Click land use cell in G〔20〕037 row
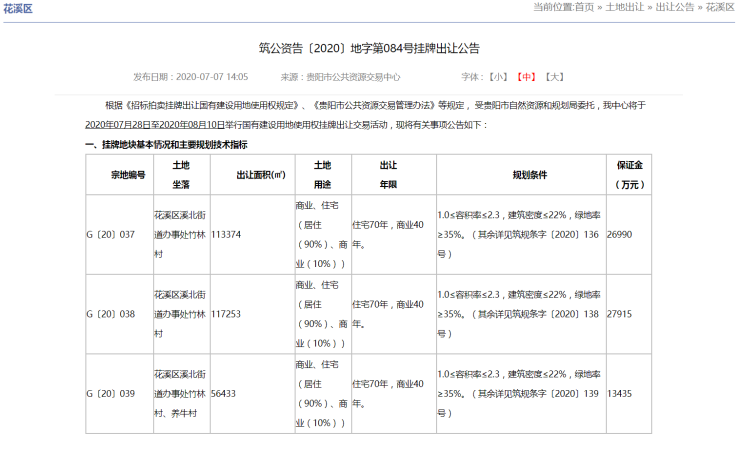The height and width of the screenshot is (452, 740). (322, 234)
